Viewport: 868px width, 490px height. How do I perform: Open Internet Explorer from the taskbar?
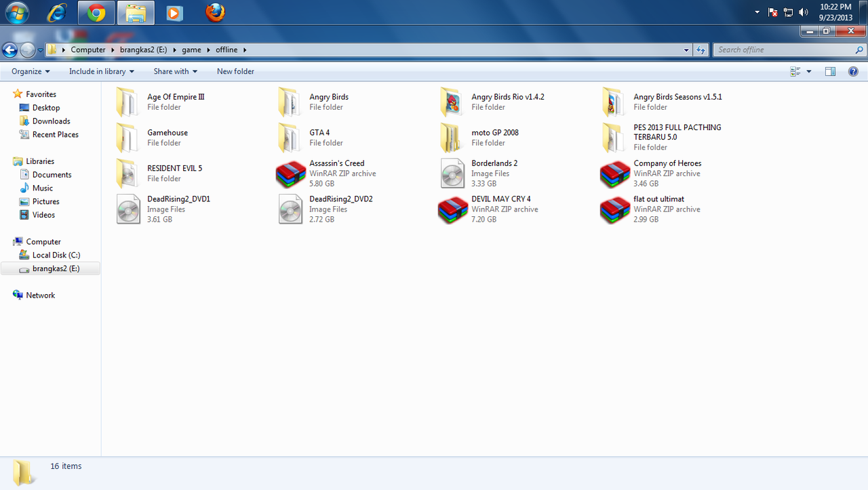tap(57, 13)
